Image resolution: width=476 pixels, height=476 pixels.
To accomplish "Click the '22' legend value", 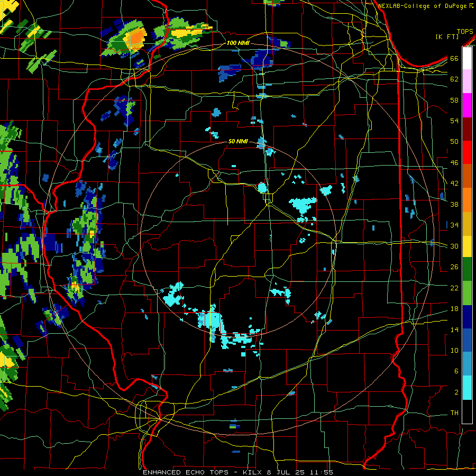I will pos(454,288).
